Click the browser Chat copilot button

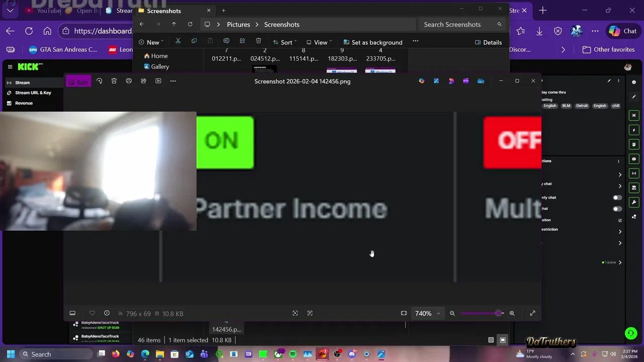[x=623, y=31]
